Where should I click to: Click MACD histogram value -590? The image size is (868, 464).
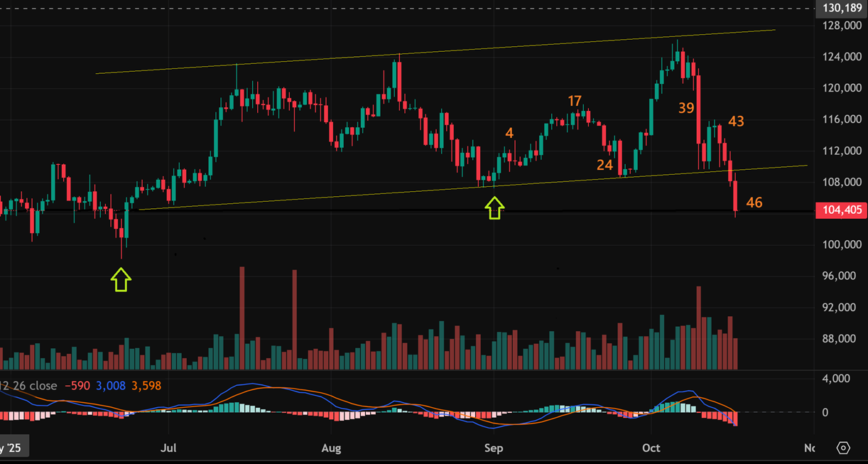click(x=78, y=386)
